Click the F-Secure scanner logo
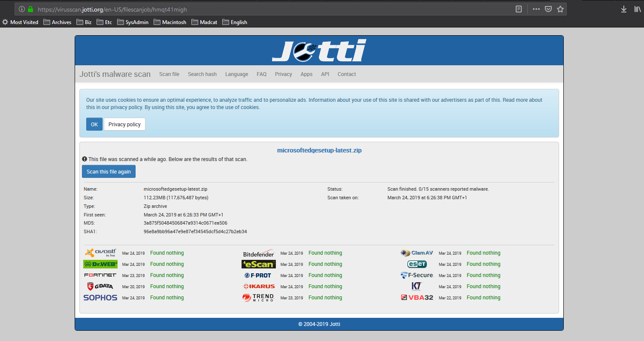 (417, 275)
